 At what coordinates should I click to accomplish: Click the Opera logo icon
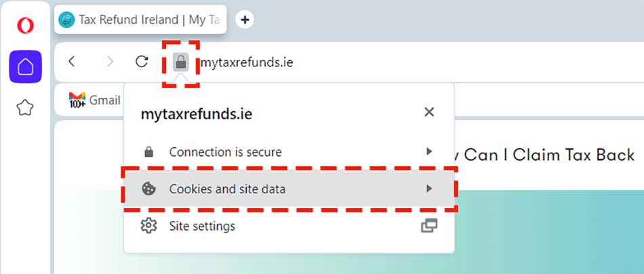click(x=25, y=26)
